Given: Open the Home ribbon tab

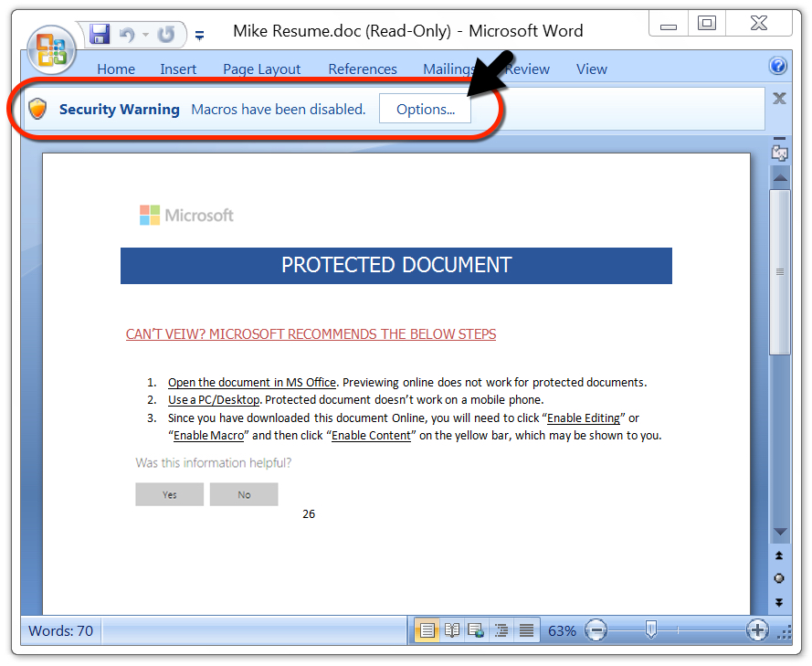Looking at the screenshot, I should (116, 69).
